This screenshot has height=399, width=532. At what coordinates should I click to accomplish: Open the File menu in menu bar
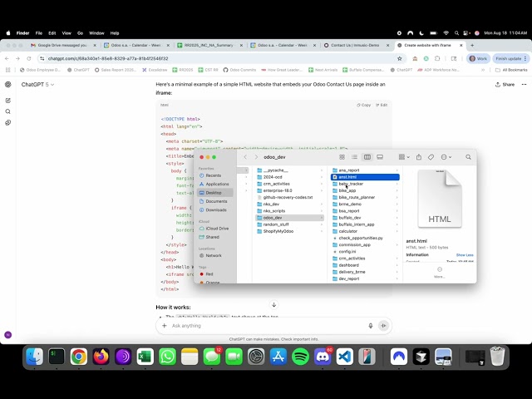[x=39, y=33]
